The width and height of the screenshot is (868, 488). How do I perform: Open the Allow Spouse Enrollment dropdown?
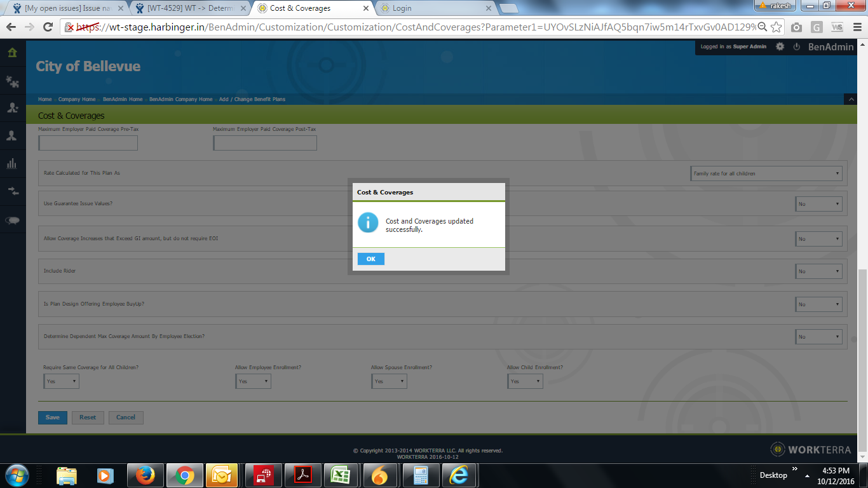(x=389, y=381)
